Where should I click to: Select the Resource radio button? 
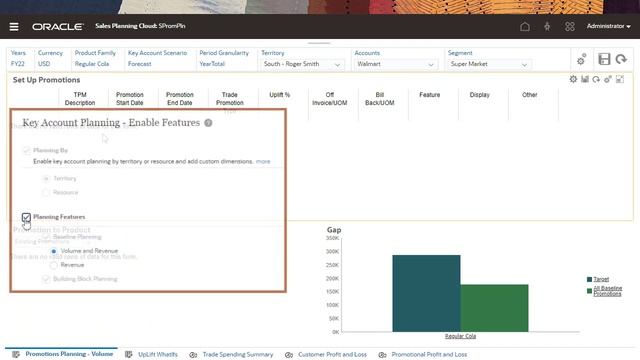coord(46,192)
